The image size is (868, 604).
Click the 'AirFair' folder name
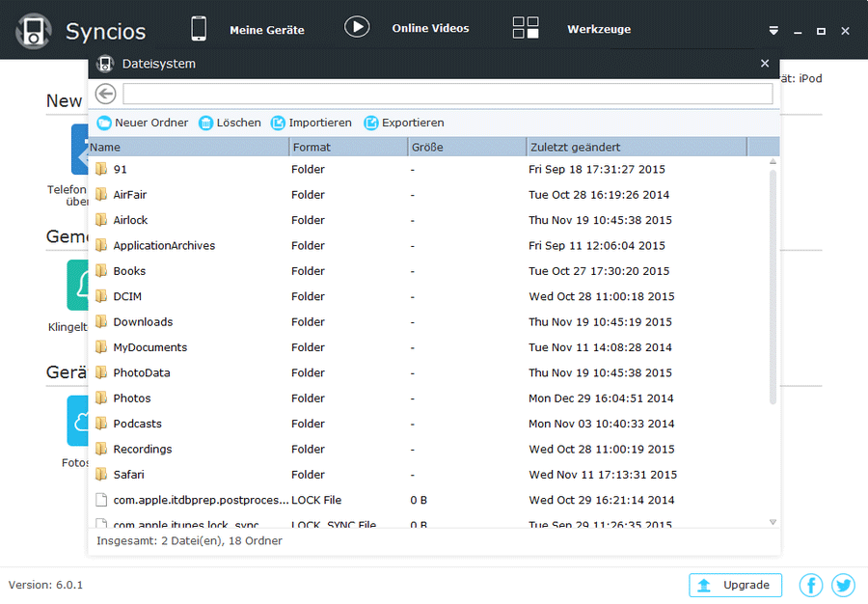coord(129,195)
